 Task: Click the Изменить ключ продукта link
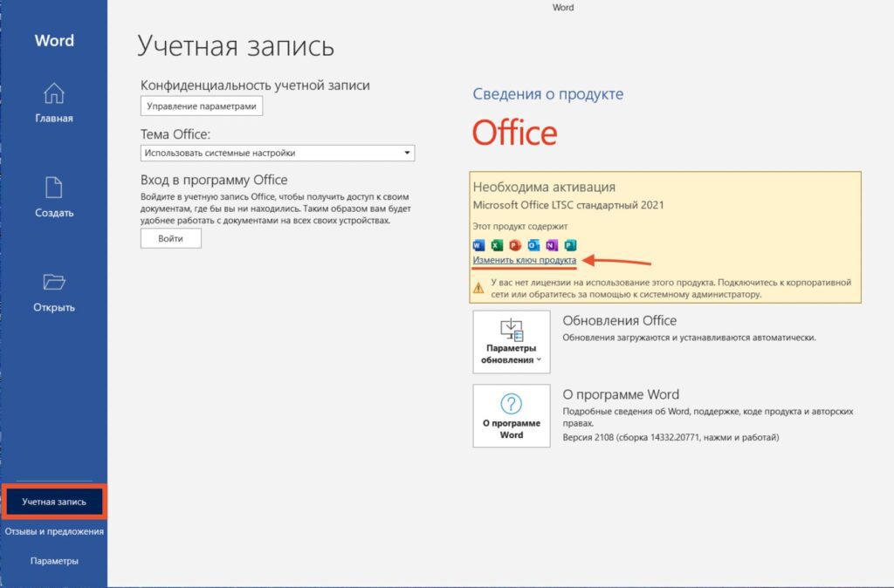[524, 261]
